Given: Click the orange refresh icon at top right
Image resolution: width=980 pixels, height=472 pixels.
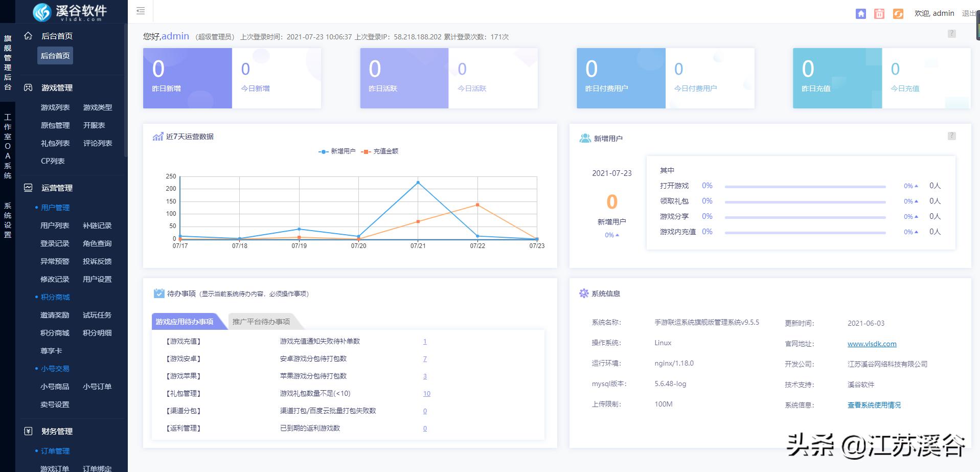Looking at the screenshot, I should [898, 14].
